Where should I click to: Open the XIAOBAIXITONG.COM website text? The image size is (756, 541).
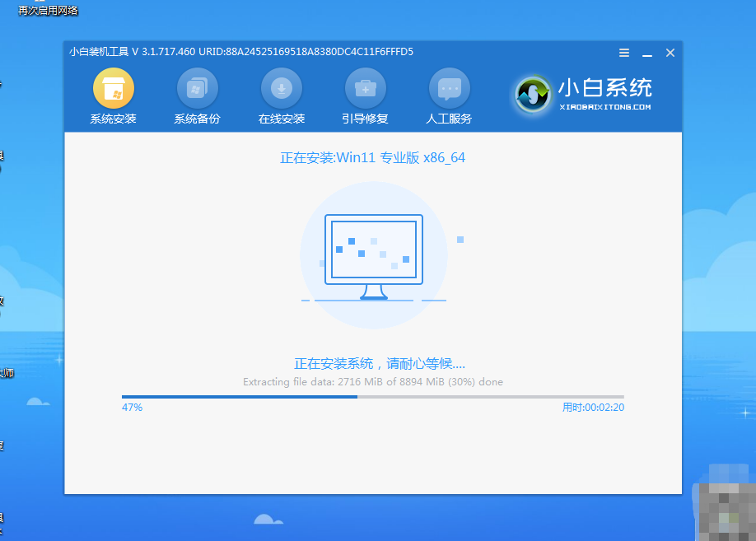605,107
